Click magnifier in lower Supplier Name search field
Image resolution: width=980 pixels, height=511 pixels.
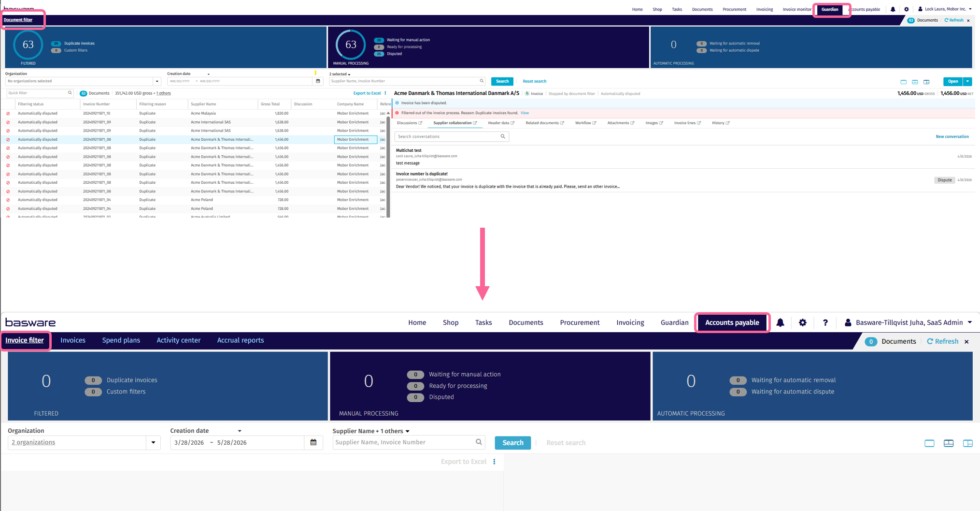pyautogui.click(x=479, y=442)
